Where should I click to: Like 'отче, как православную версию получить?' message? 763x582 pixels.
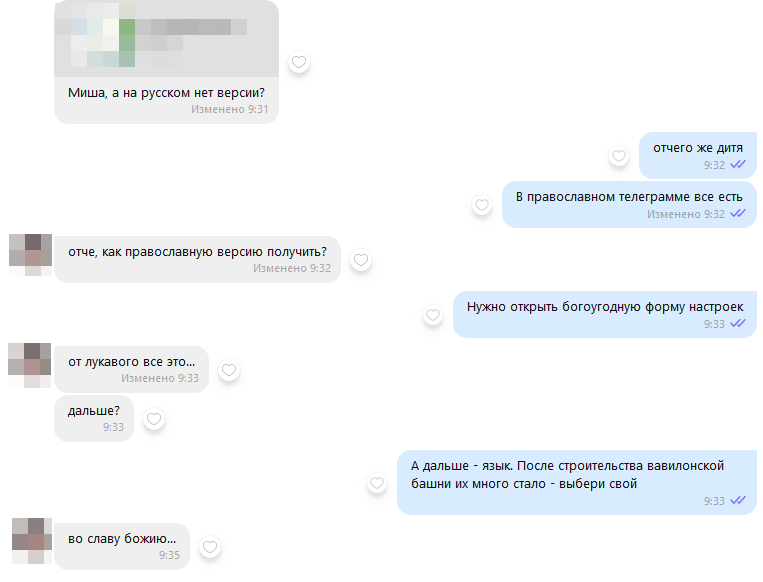pos(361,260)
